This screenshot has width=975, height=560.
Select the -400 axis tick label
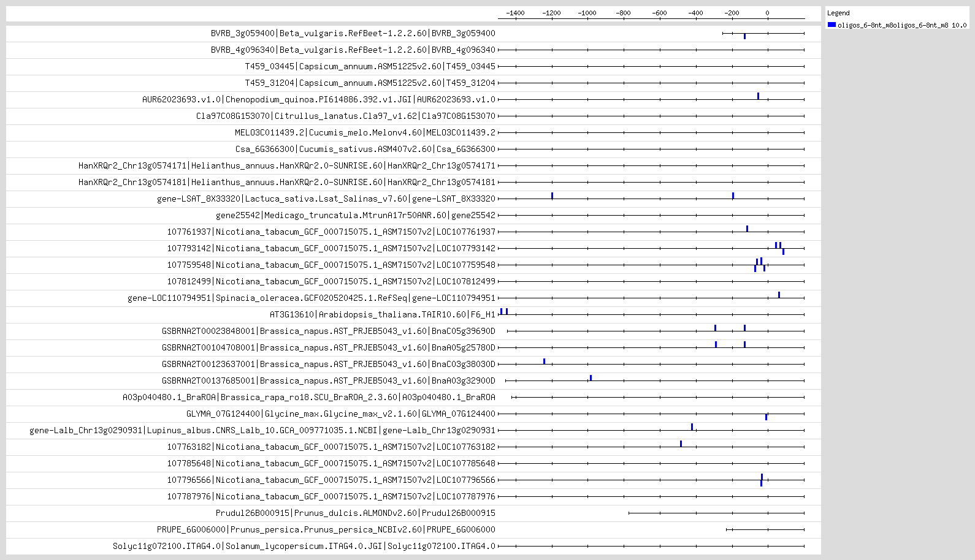pos(695,13)
